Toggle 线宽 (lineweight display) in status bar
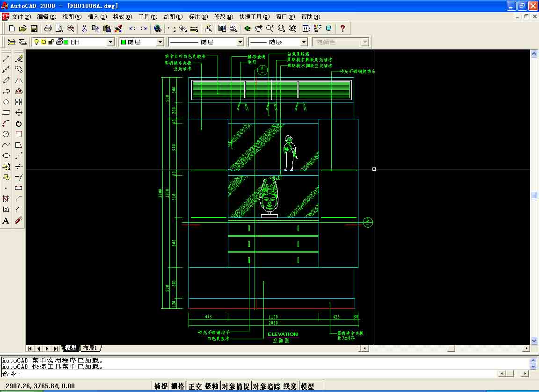Viewport: 539px width, 392px height. click(x=290, y=386)
